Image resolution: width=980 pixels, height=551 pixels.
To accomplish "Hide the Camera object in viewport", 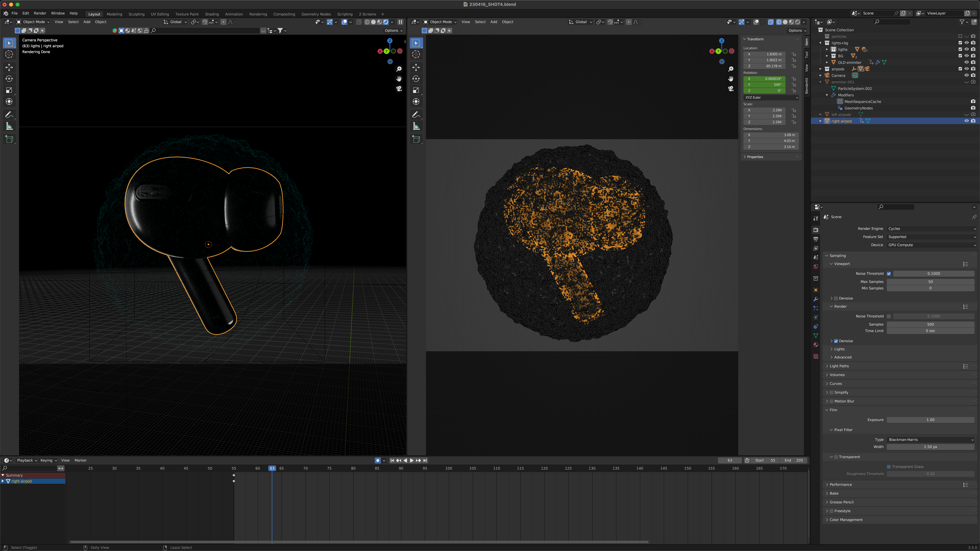I will tap(966, 75).
